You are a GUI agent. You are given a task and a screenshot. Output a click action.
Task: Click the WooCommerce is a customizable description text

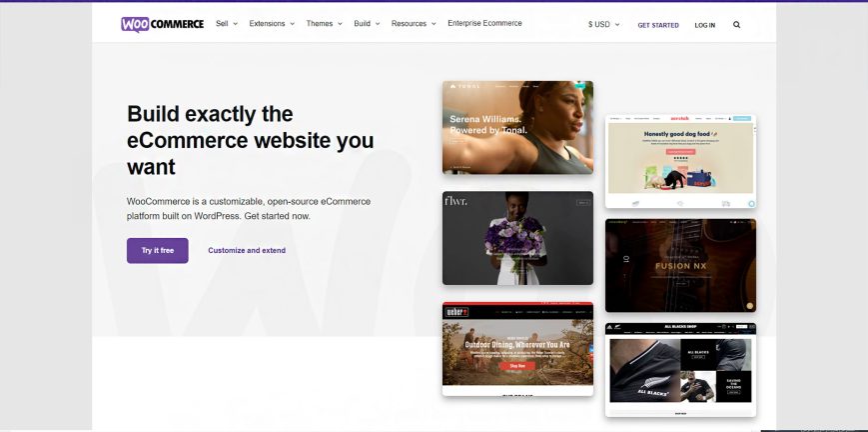tap(249, 209)
